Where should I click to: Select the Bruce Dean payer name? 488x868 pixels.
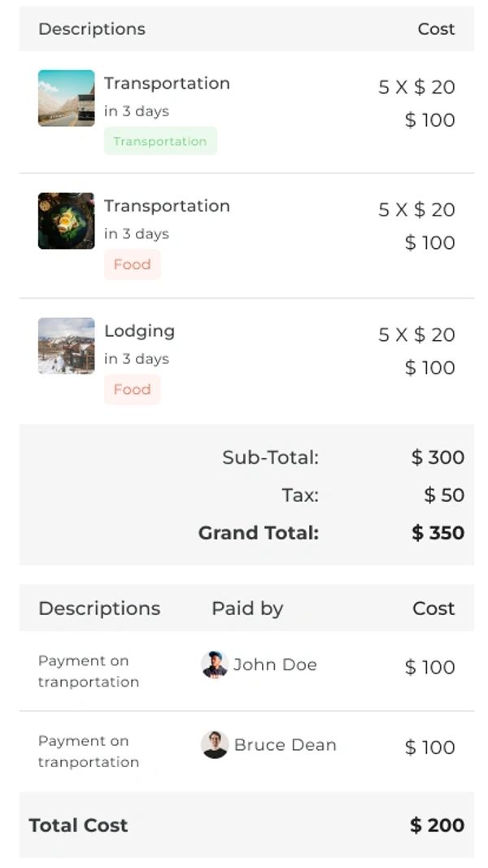coord(285,744)
